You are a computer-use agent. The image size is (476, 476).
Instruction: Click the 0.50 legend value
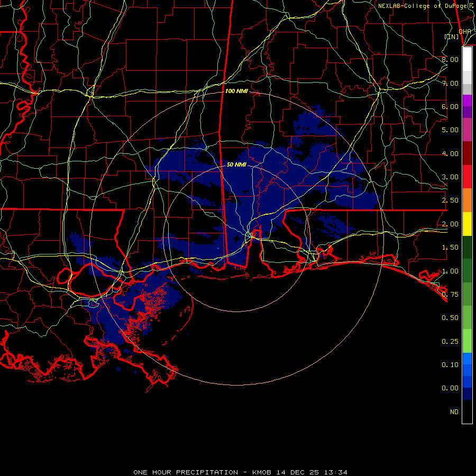(450, 318)
